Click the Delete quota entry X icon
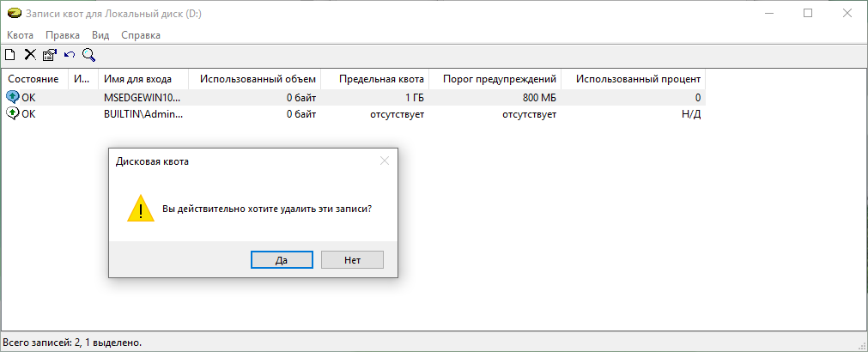Screen dimensions: 868x352 coord(30,55)
